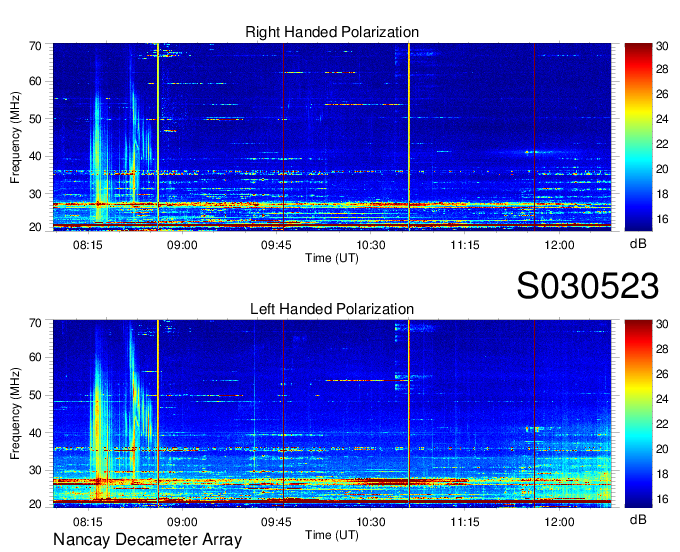Click the 30 MHz tick label on the top plot

(35, 194)
